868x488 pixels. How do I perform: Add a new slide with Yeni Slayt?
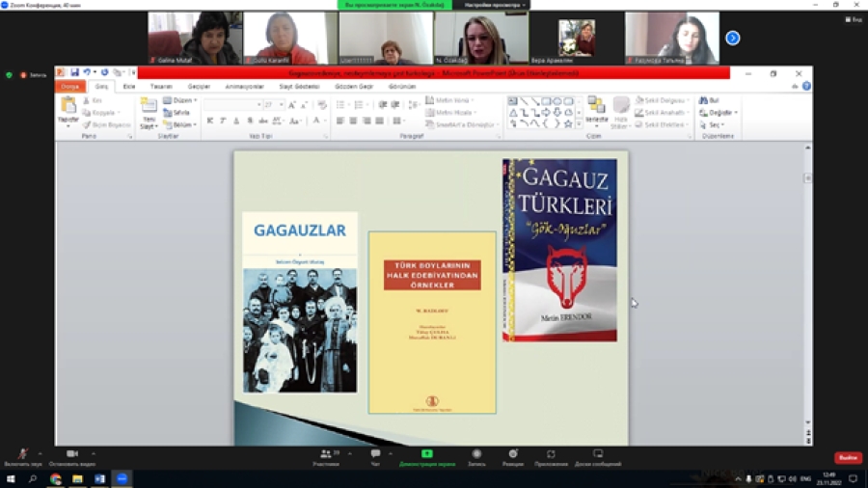[x=148, y=108]
